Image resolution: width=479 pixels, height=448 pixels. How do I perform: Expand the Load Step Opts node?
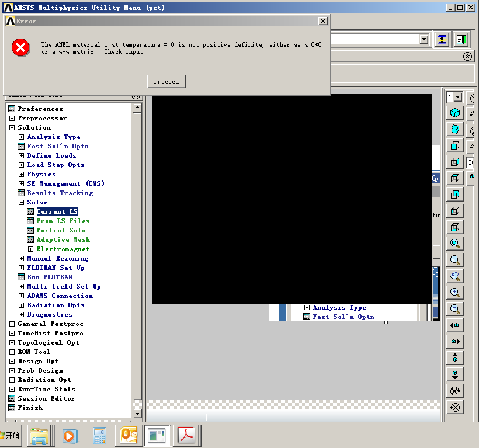tap(22, 165)
